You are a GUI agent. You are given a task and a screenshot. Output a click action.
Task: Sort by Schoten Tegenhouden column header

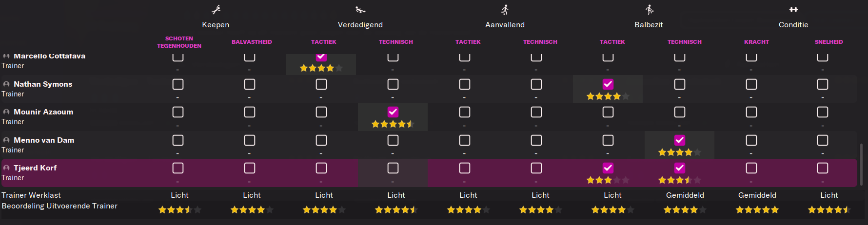(x=179, y=42)
